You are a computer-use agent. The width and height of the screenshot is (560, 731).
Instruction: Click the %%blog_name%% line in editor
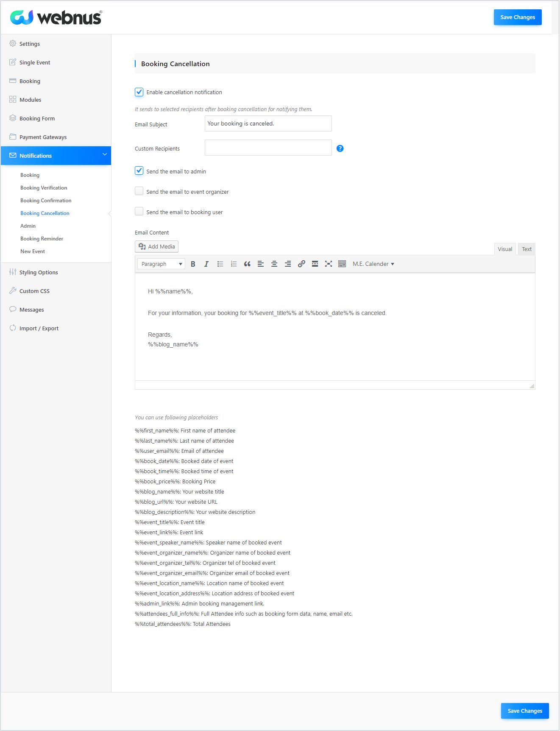[173, 344]
